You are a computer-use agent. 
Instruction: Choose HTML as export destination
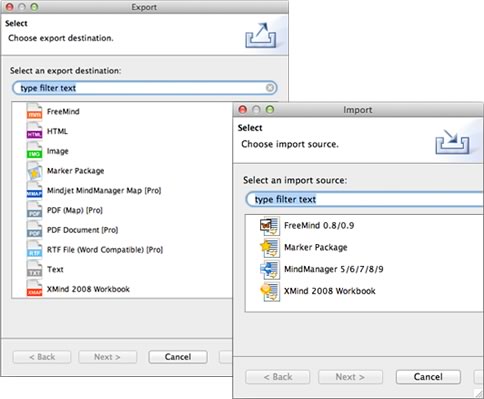57,131
